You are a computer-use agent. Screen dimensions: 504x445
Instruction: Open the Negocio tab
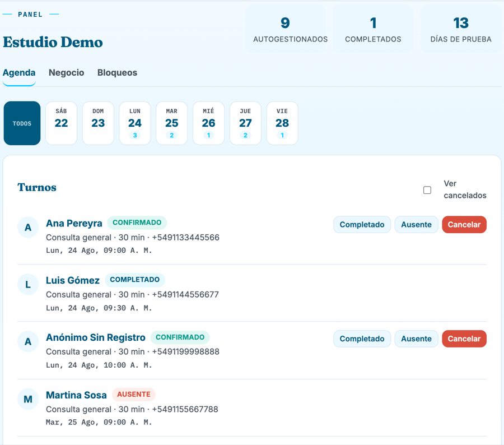click(66, 73)
